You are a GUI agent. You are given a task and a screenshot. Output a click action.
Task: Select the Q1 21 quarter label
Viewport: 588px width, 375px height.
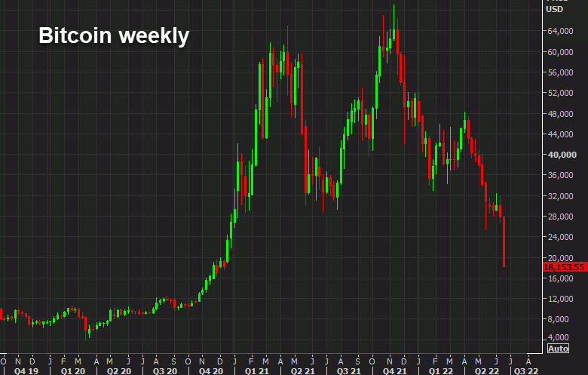tap(257, 371)
